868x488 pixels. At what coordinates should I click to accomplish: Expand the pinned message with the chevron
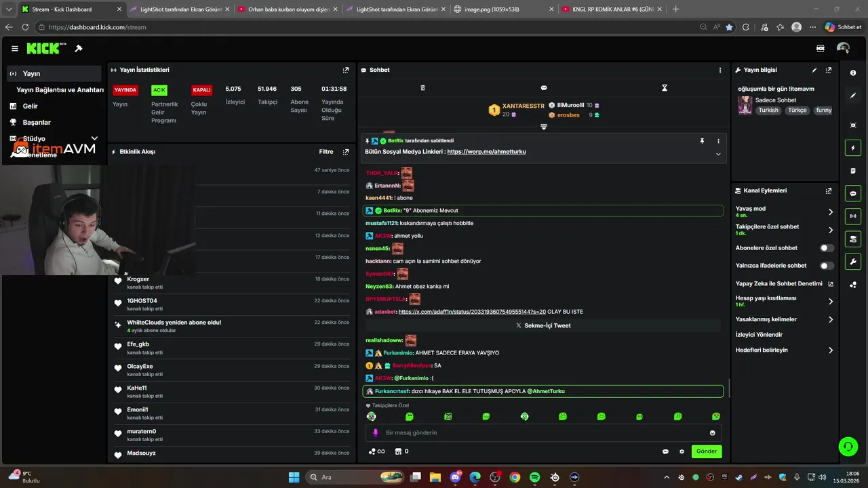pyautogui.click(x=718, y=154)
